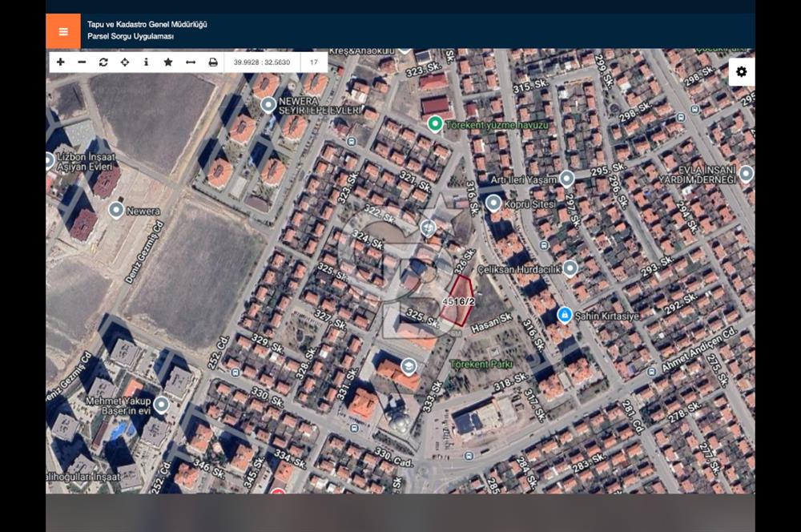Click the 329. Sk. street label

pos(268,344)
